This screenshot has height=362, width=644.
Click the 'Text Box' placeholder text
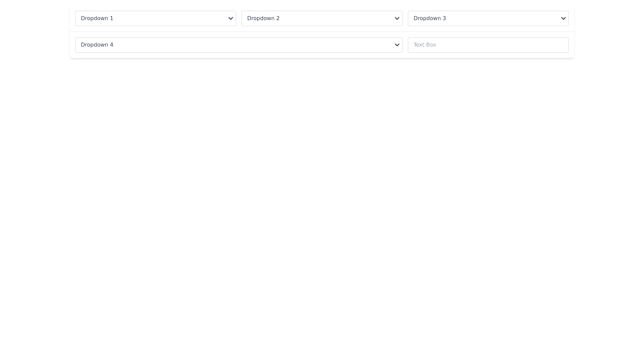pos(425,45)
